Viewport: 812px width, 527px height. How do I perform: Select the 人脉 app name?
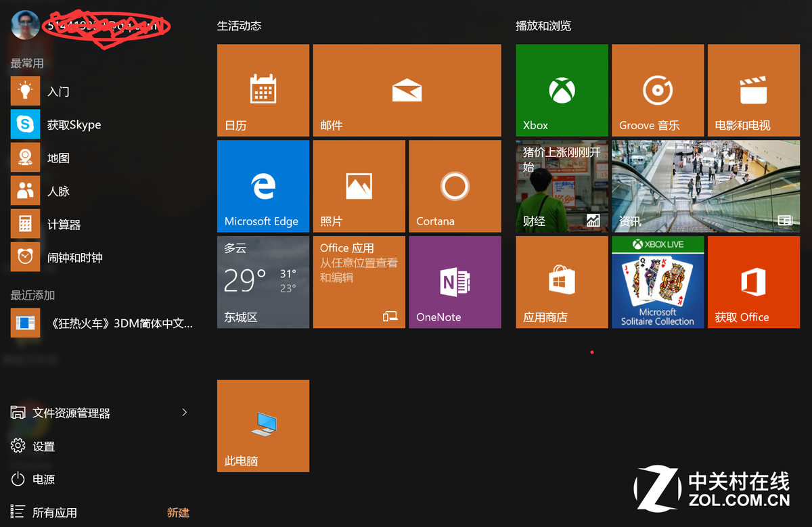point(59,191)
